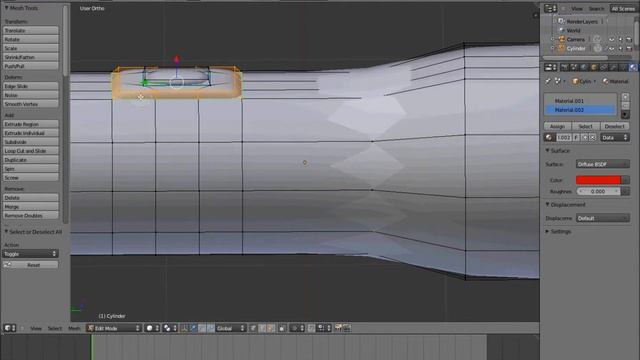640x360 pixels.
Task: Open the Object properties tab icon
Action: (594, 67)
